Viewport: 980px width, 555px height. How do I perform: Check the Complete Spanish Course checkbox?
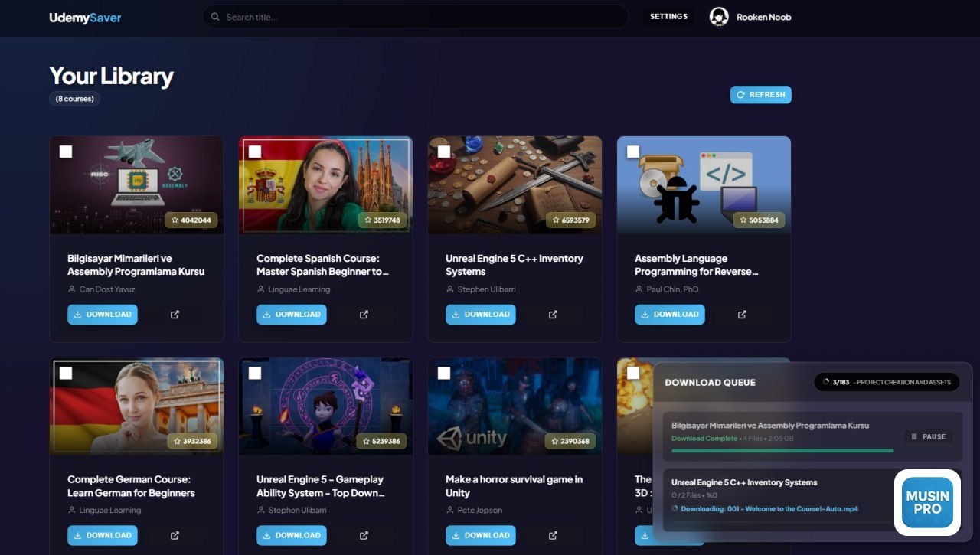tap(255, 152)
